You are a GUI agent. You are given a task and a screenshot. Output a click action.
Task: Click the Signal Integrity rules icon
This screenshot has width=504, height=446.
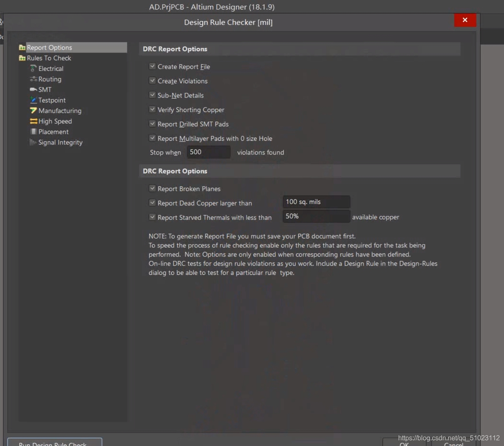(33, 142)
